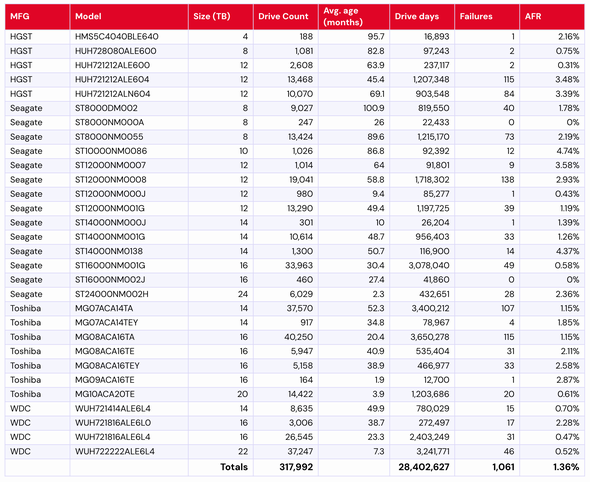Image resolution: width=590 pixels, height=482 pixels.
Task: Click the MFG column header
Action: point(37,17)
